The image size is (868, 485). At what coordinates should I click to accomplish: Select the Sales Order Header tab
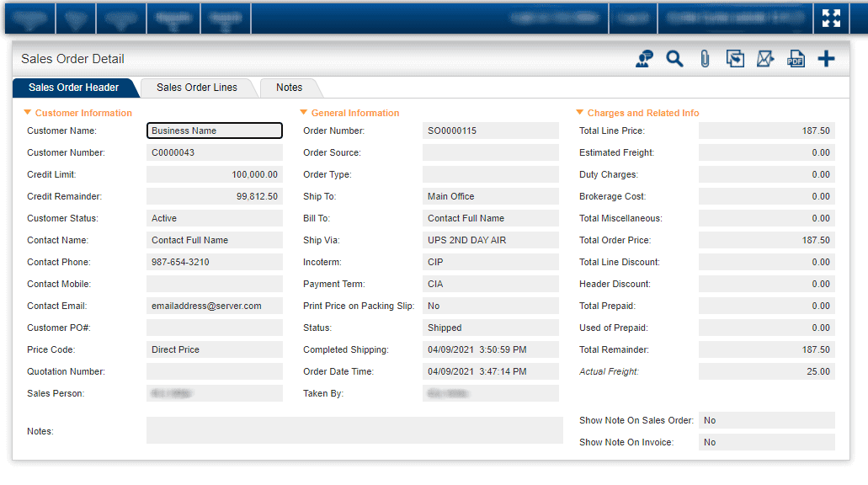coord(73,88)
